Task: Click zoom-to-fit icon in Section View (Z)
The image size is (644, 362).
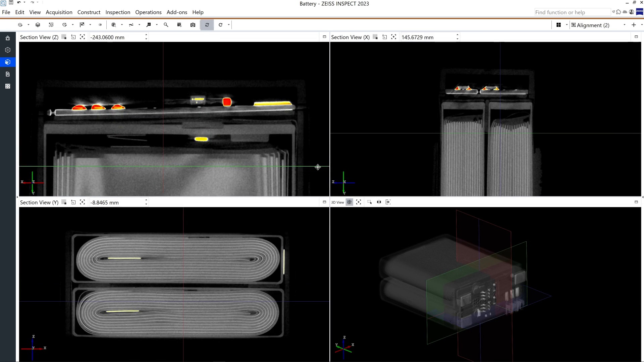Action: click(83, 37)
